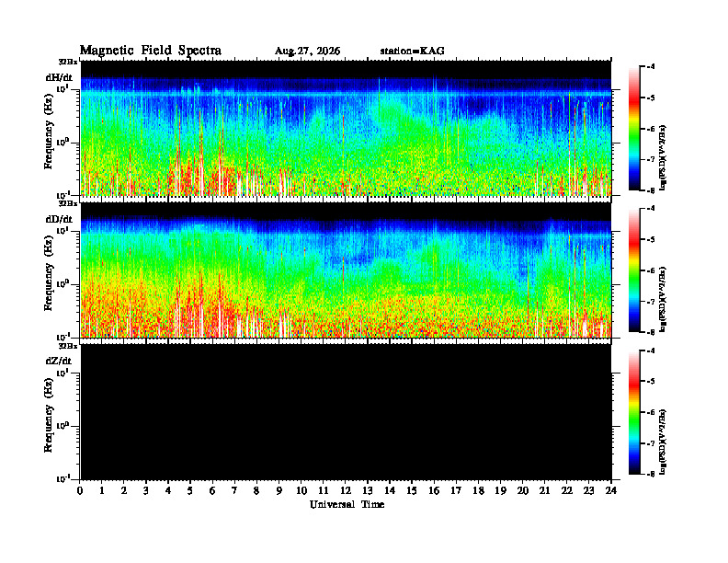728x563 pixels.
Task: Click hour 6 on the time axis
Action: pyautogui.click(x=212, y=491)
